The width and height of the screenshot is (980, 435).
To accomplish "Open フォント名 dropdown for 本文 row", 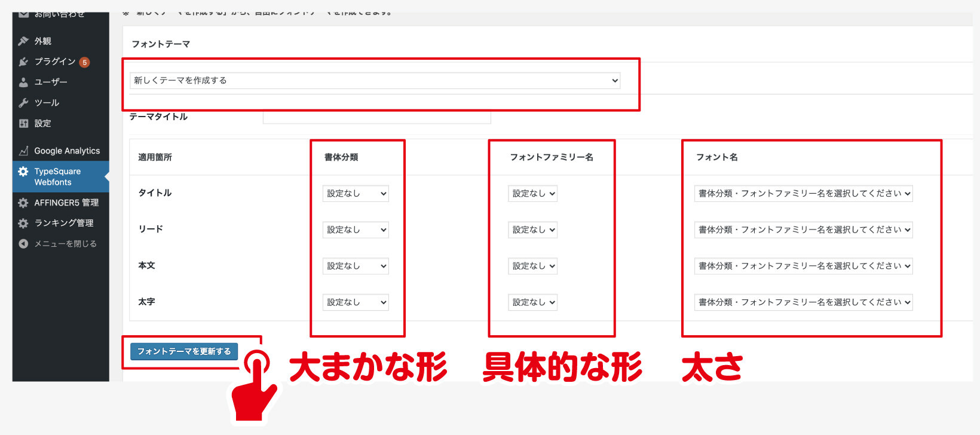I will pyautogui.click(x=803, y=266).
